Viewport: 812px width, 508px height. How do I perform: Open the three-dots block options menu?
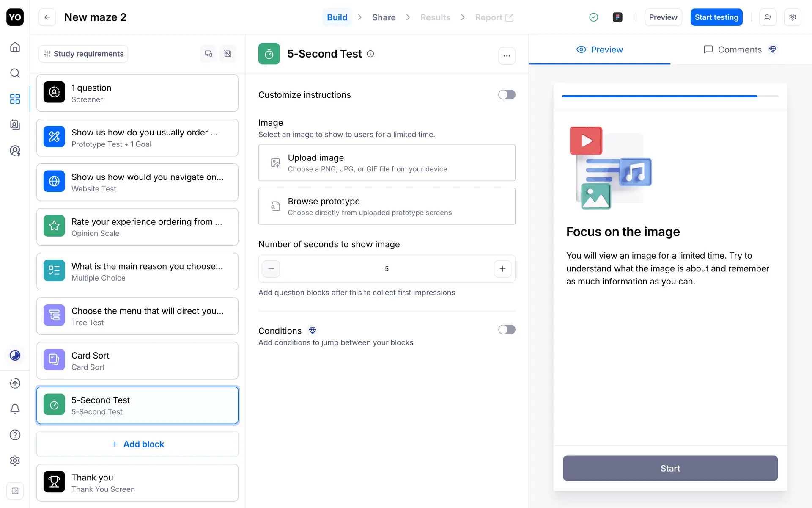tap(507, 56)
